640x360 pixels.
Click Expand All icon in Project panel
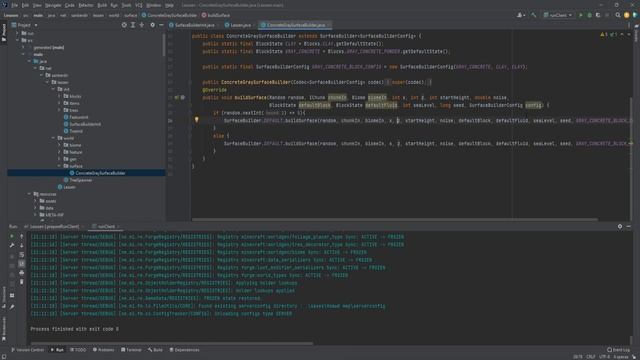click(x=133, y=25)
